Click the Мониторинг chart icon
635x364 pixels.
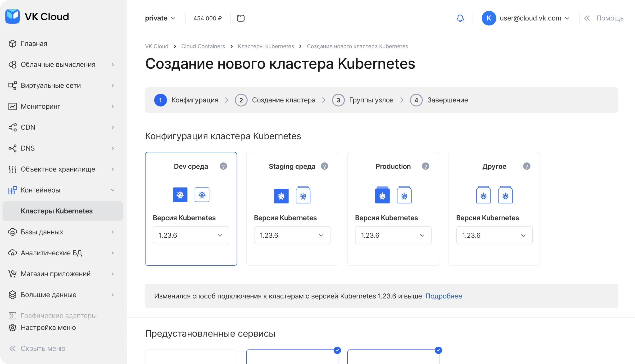pos(12,107)
